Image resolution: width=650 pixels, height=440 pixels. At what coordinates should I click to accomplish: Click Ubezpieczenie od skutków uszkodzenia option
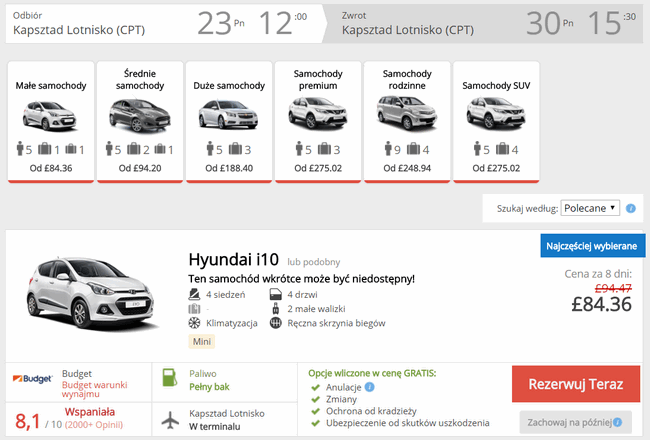tap(407, 423)
